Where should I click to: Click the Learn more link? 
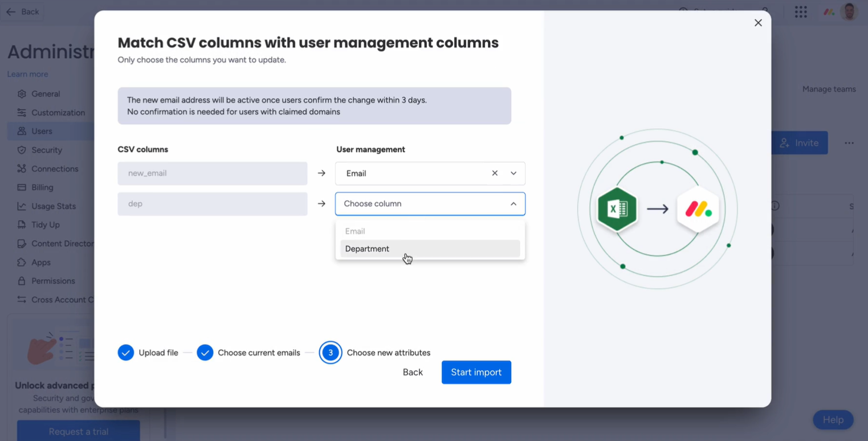tap(27, 74)
